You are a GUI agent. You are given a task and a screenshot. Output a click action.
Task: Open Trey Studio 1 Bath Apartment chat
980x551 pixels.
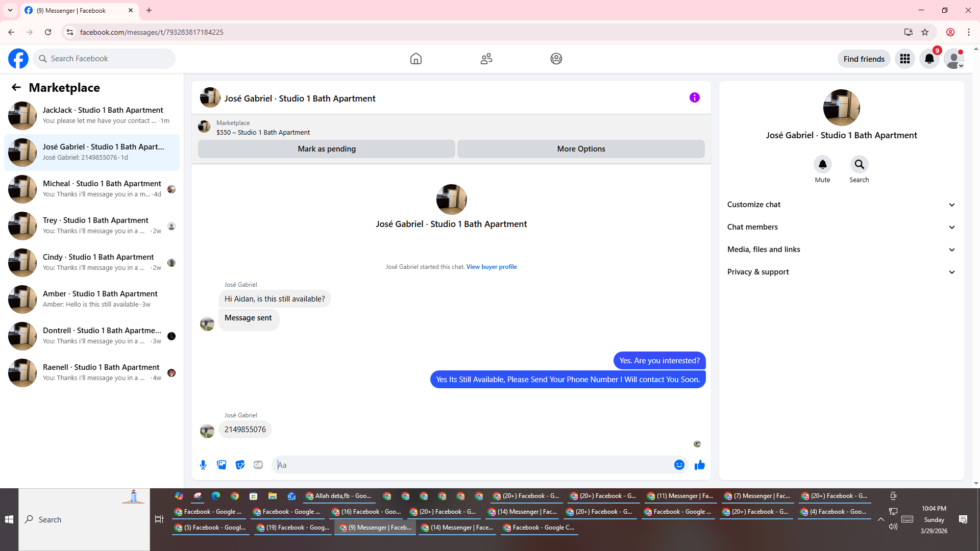pos(92,226)
